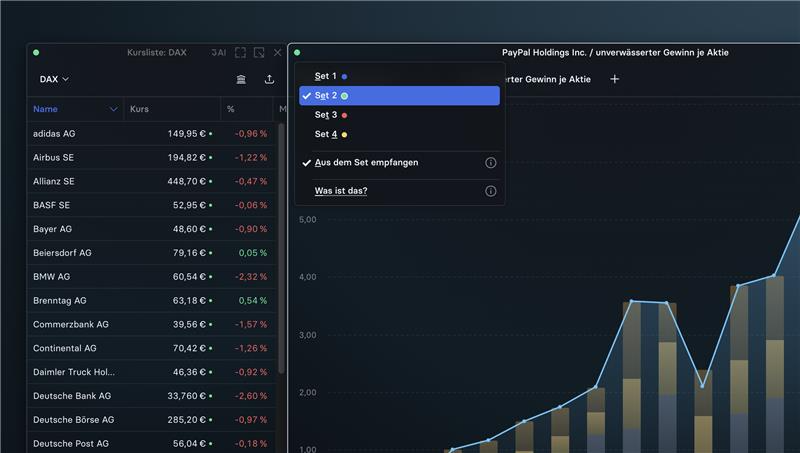Click the exchange (bank) icon in Kursliste
800x453 pixels.
pyautogui.click(x=241, y=79)
